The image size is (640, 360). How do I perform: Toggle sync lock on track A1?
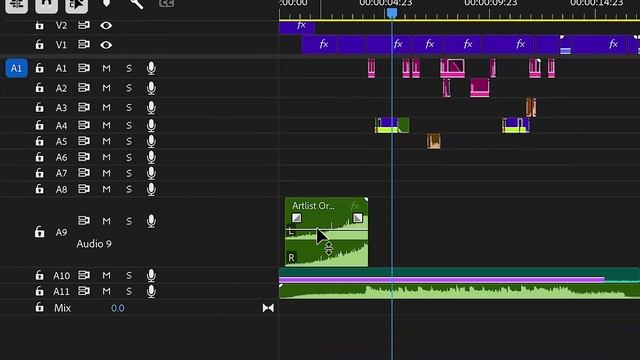(84, 68)
